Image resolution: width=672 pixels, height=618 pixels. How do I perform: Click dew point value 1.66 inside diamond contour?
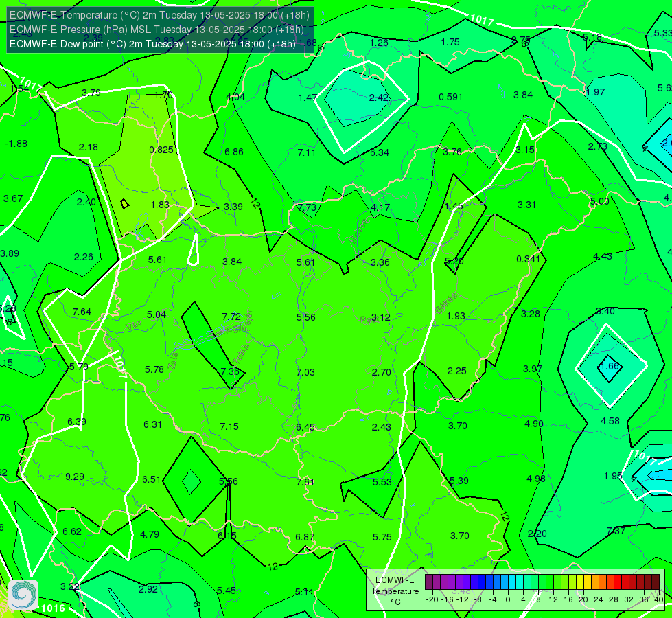click(x=609, y=366)
